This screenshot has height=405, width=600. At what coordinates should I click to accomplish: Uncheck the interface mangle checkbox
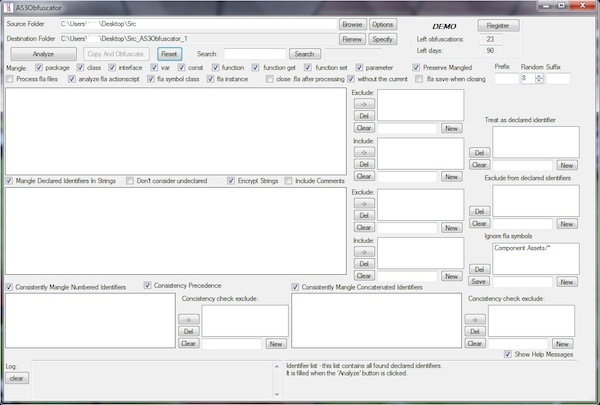112,67
